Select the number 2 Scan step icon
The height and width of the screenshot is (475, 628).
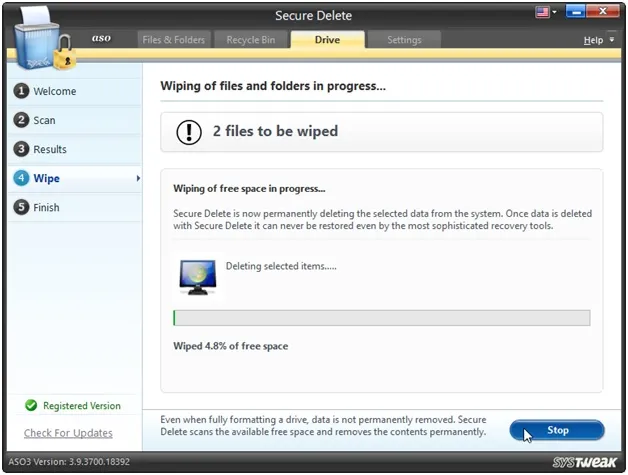pos(21,120)
